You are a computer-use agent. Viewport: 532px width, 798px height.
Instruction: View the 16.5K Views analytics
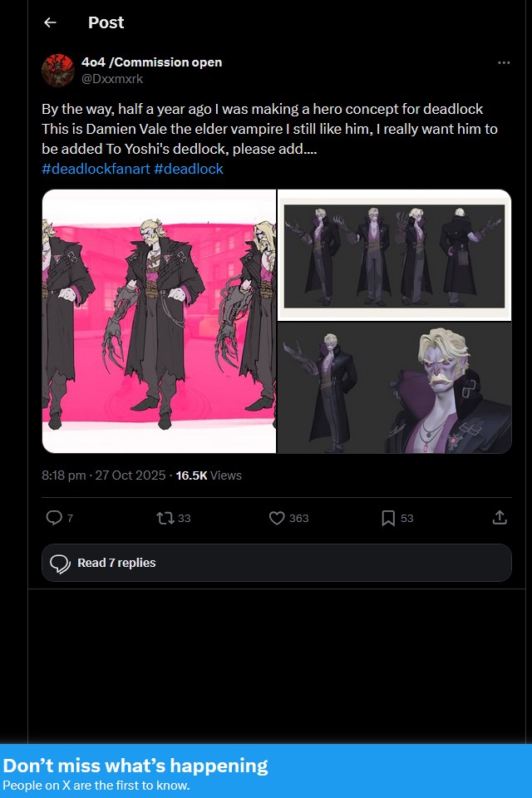point(209,475)
